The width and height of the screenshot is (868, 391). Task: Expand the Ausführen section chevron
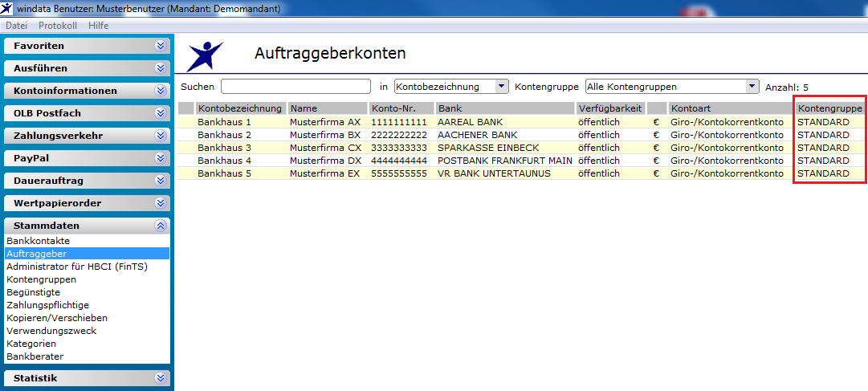coord(161,68)
